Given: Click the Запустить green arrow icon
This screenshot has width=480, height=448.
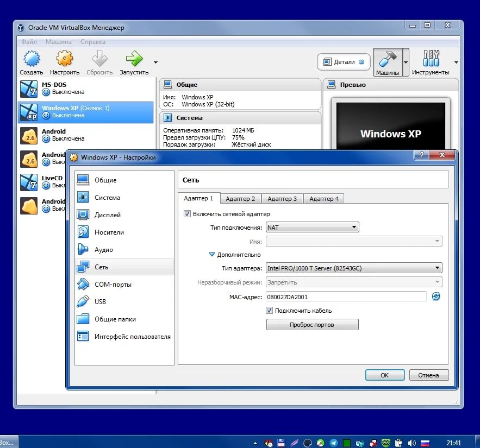Looking at the screenshot, I should (x=134, y=59).
